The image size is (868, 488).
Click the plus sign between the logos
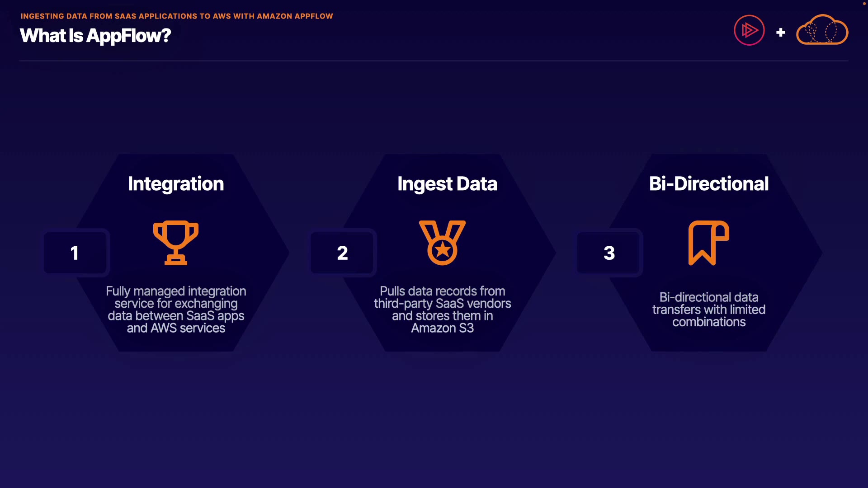pos(780,33)
